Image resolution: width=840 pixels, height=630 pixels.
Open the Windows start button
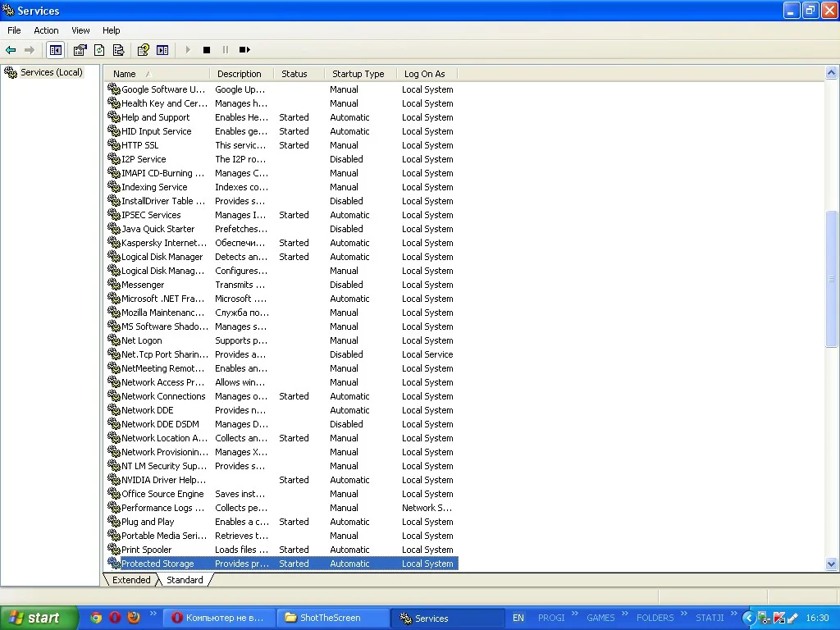tap(39, 618)
